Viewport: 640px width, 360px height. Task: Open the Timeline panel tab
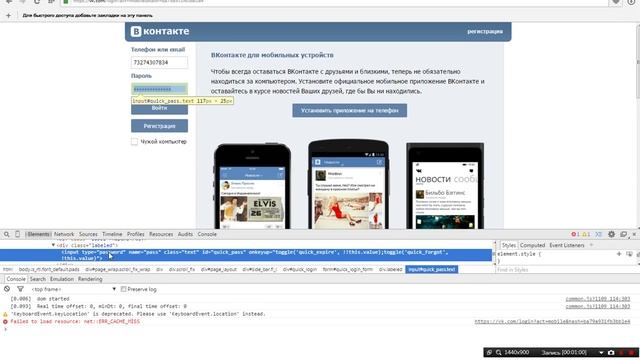coord(112,234)
